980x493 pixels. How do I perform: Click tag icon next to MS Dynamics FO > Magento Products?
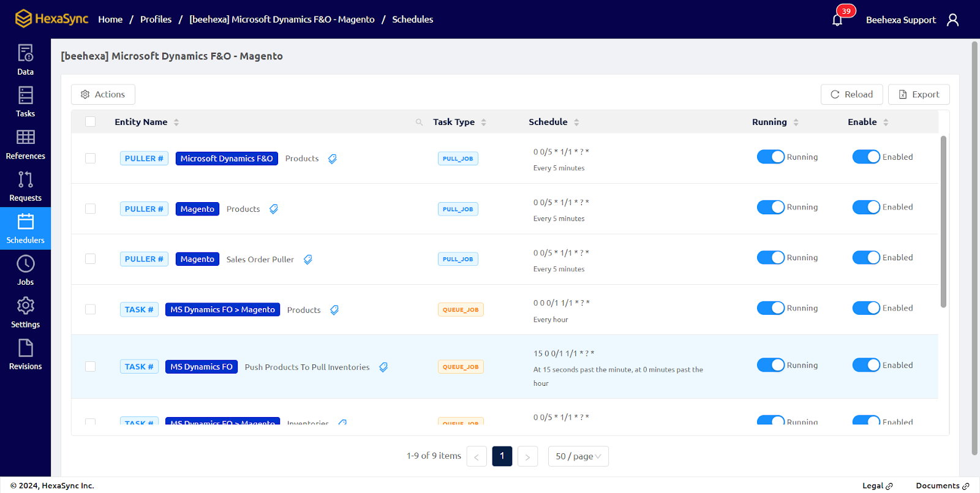[x=334, y=310]
